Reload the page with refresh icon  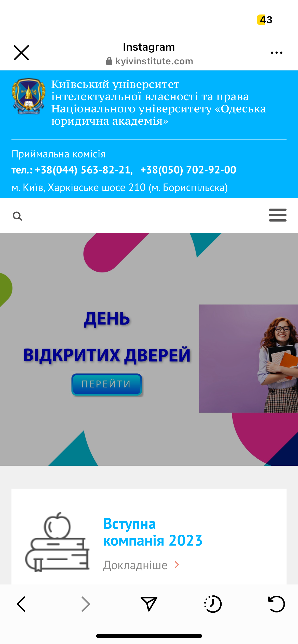277,604
